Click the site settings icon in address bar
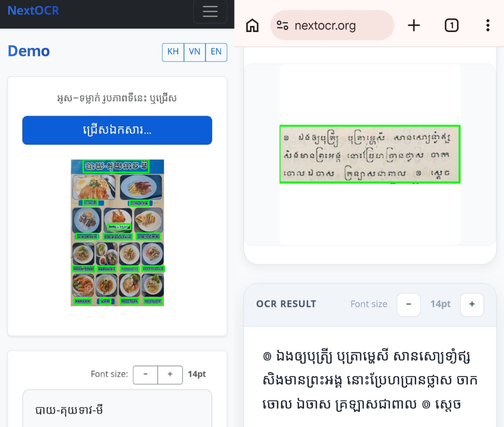Screen dimensions: 504x427 pyautogui.click(x=283, y=26)
